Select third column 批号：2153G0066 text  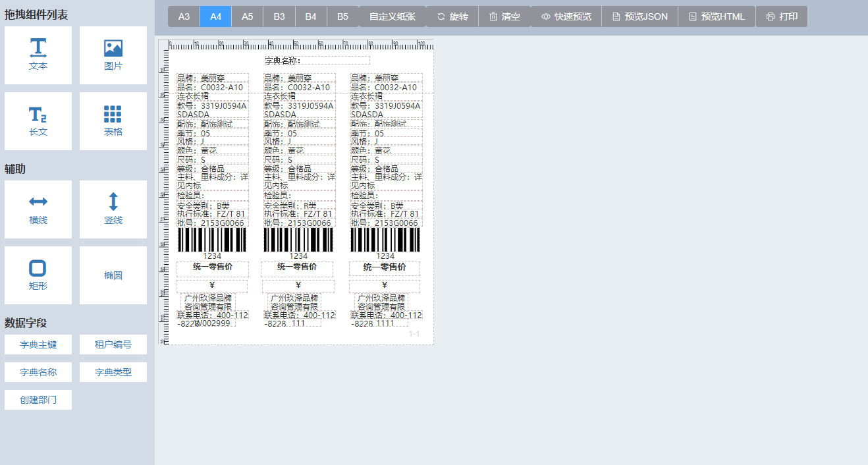(x=387, y=223)
